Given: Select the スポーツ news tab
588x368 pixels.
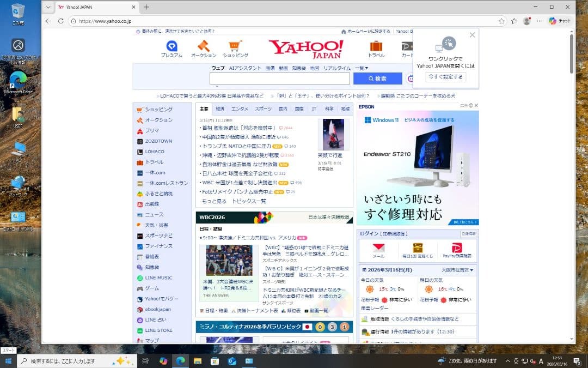Looking at the screenshot, I should 264,108.
